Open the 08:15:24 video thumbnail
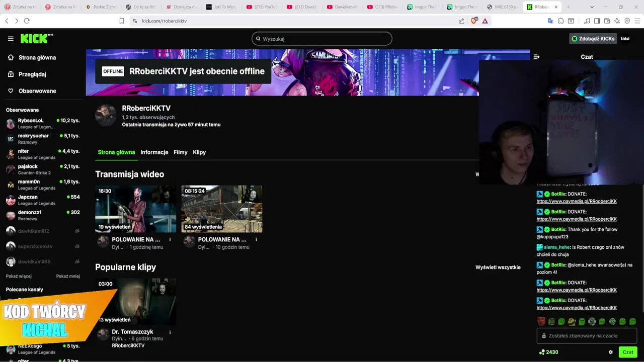 pyautogui.click(x=222, y=209)
